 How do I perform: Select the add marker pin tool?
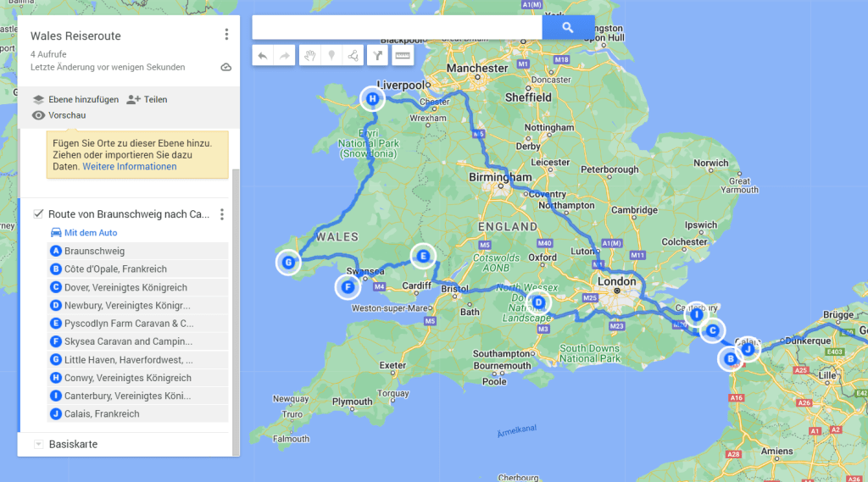click(331, 56)
